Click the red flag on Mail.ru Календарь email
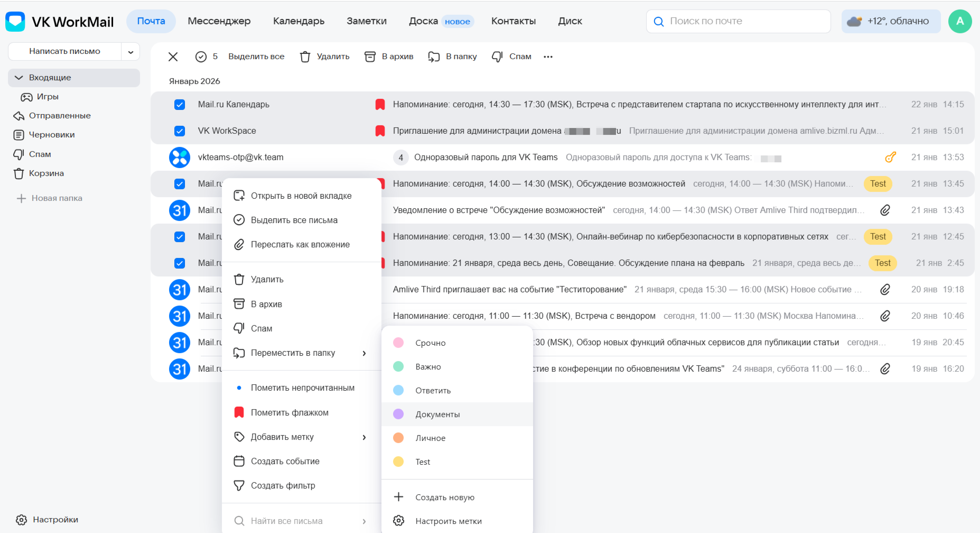 [380, 104]
